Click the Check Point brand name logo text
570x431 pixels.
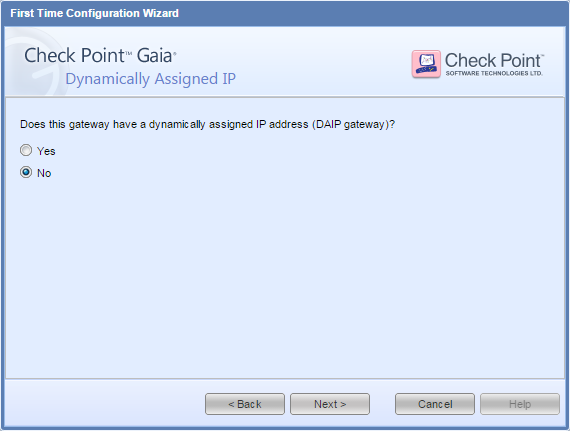(x=494, y=60)
